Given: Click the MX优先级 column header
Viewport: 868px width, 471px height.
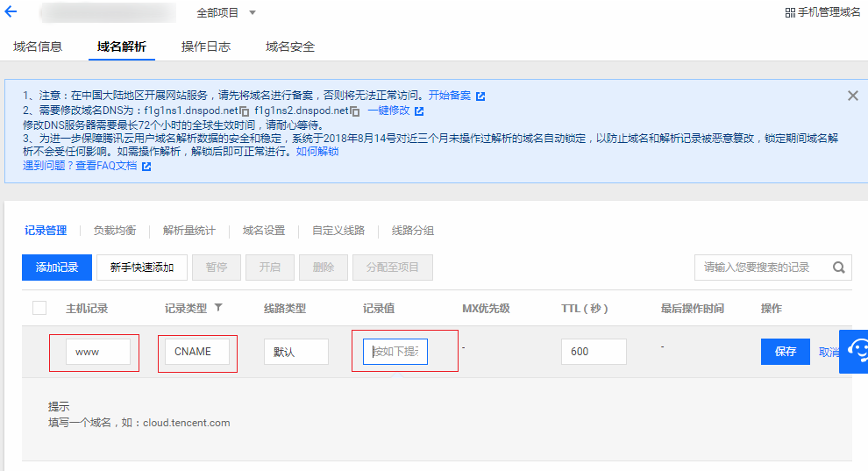Looking at the screenshot, I should [x=486, y=308].
